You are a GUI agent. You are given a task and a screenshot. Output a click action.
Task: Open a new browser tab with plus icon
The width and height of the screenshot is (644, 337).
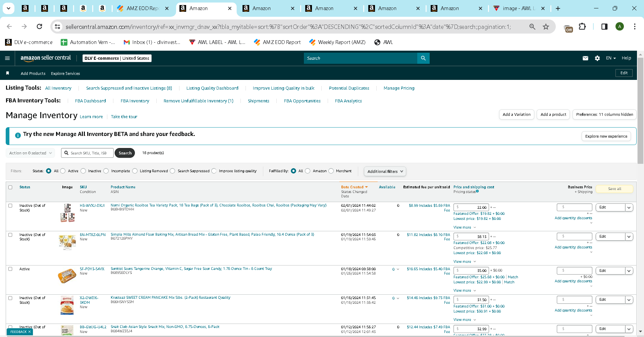[558, 8]
